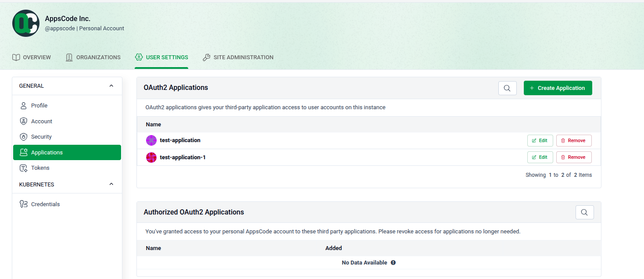Click the AppsCode logo avatar
Screen dimensions: 644x279
25,23
